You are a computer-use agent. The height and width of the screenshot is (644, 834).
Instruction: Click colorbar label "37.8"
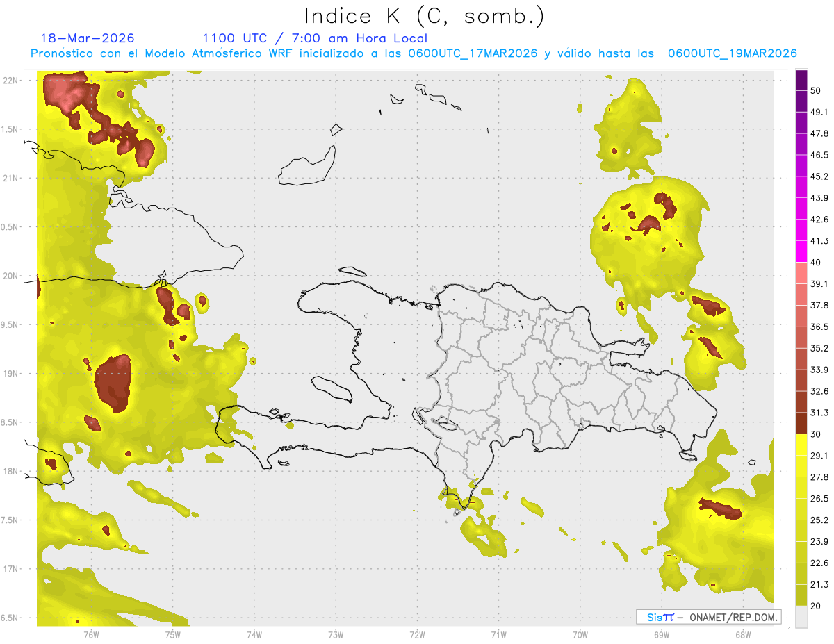pos(820,305)
